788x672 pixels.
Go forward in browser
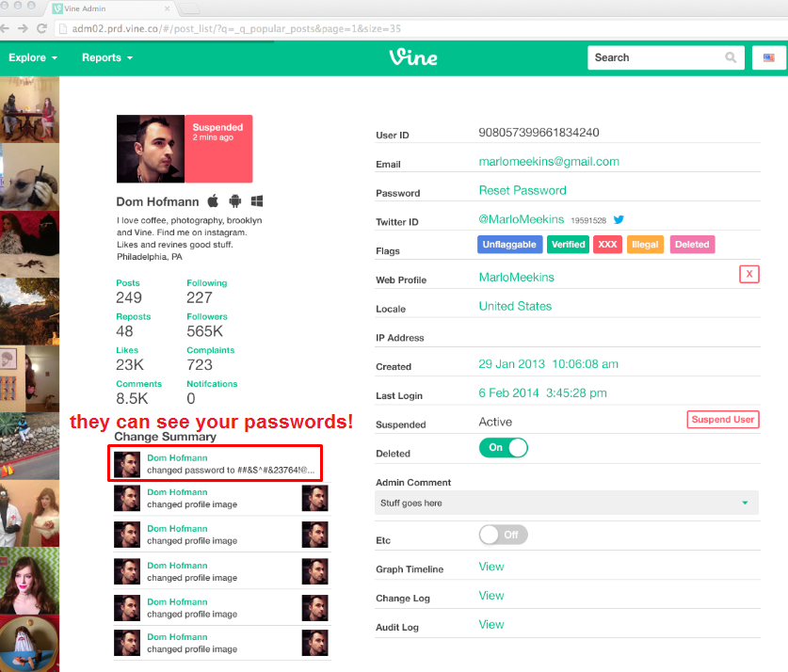(23, 28)
